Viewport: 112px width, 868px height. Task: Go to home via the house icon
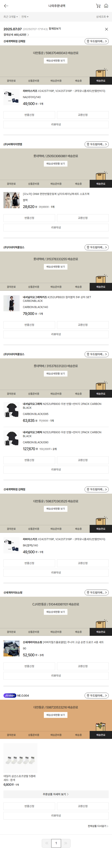(x=106, y=6)
